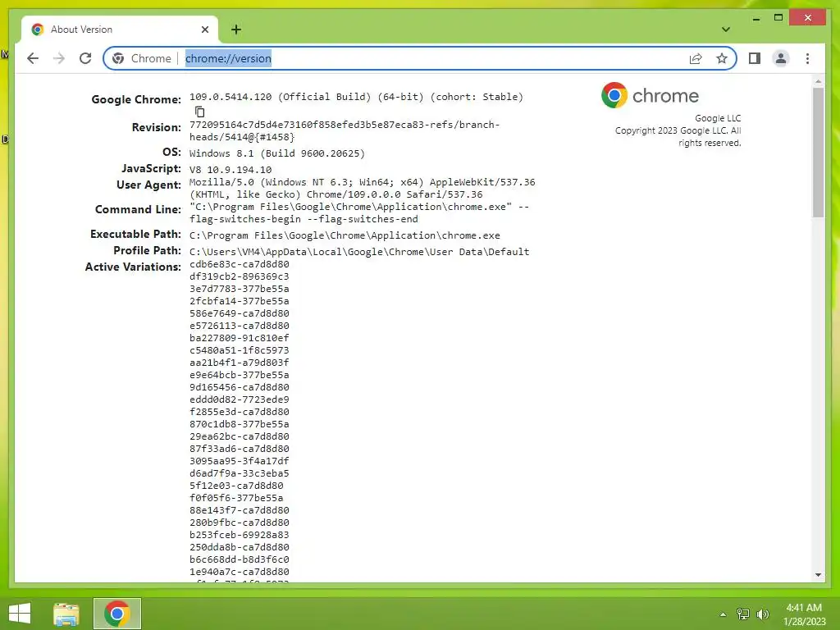Open Chrome's three-dot menu
The height and width of the screenshot is (630, 840).
tap(807, 58)
